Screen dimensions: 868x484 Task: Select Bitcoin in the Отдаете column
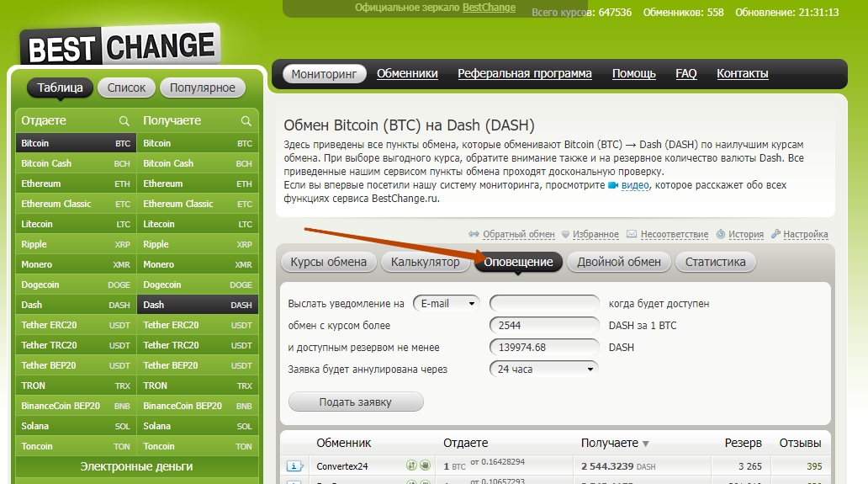pyautogui.click(x=76, y=143)
